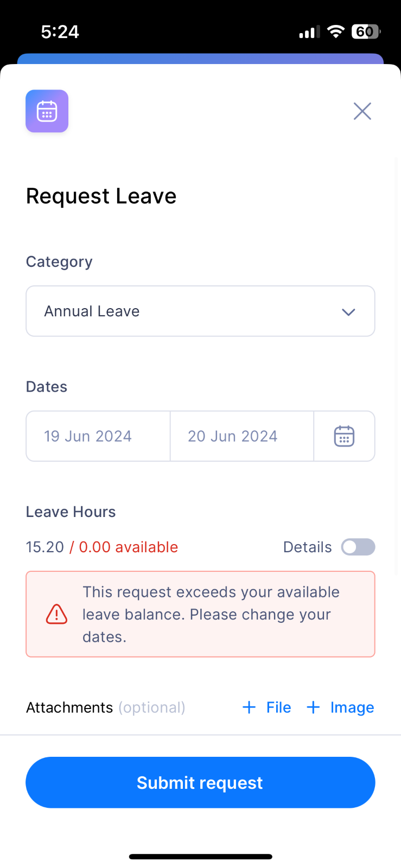Tap the plus icon next to Image
Image resolution: width=401 pixels, height=868 pixels.
tap(313, 707)
